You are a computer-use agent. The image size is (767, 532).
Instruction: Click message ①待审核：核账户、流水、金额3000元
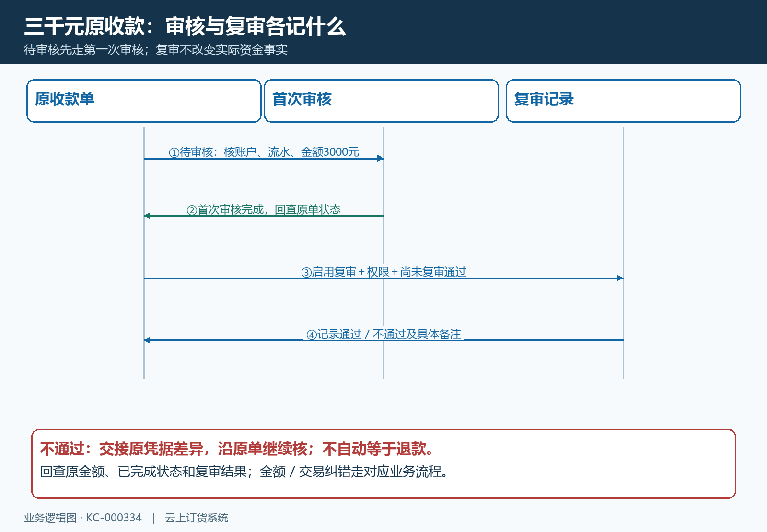pos(264,152)
